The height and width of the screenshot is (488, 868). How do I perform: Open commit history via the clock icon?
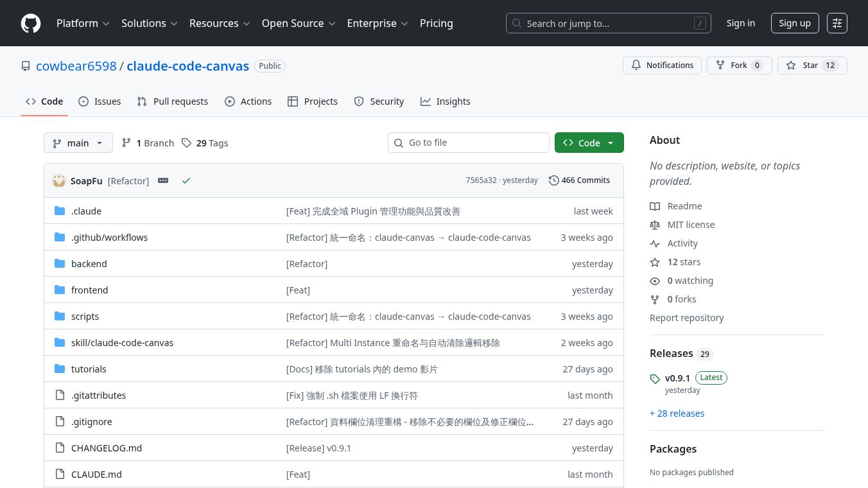[554, 180]
